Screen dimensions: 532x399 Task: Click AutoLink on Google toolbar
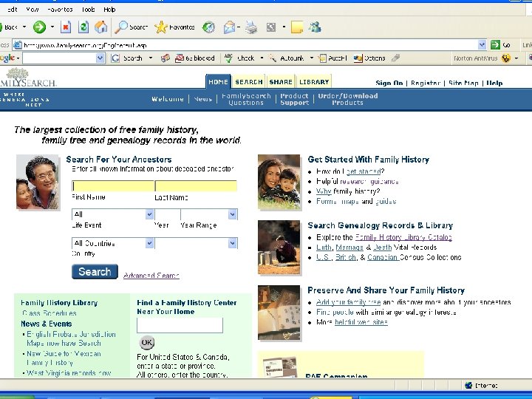point(287,58)
